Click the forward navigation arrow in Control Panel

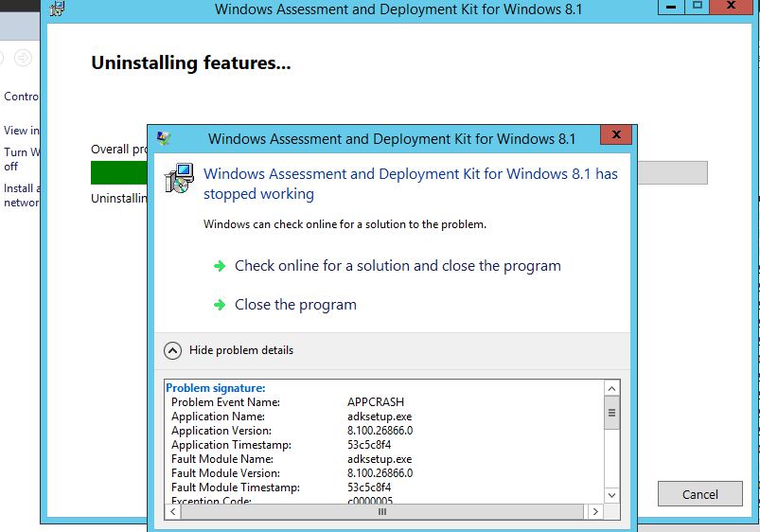[x=23, y=58]
